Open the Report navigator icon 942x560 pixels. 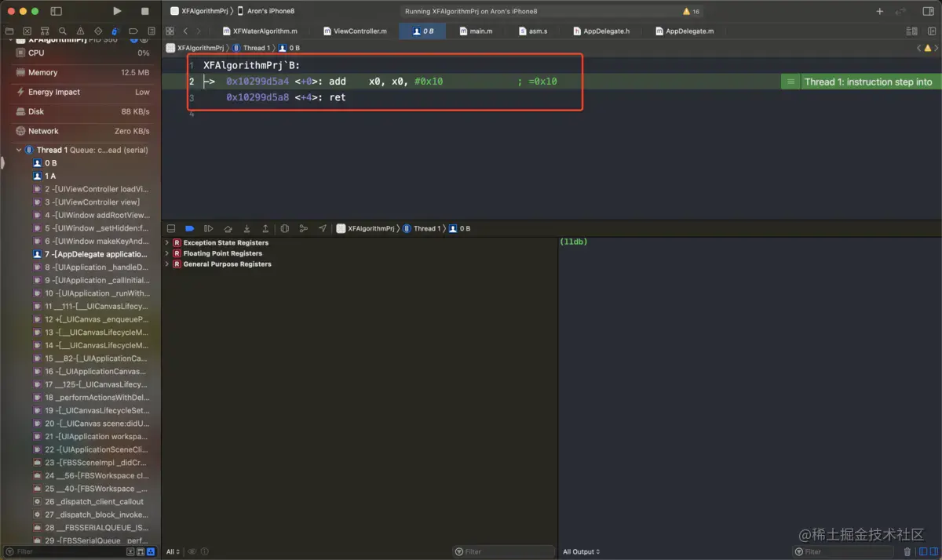coord(151,31)
